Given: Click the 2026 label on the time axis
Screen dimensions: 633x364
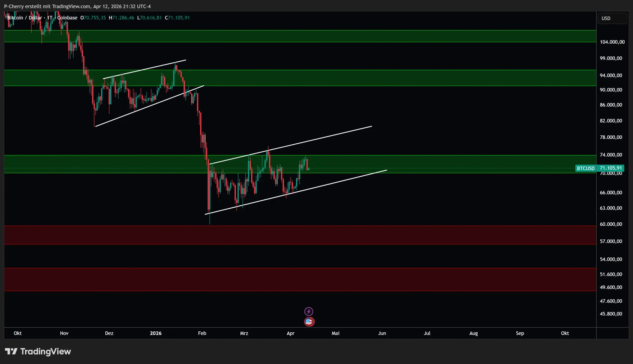Looking at the screenshot, I should click(x=155, y=333).
